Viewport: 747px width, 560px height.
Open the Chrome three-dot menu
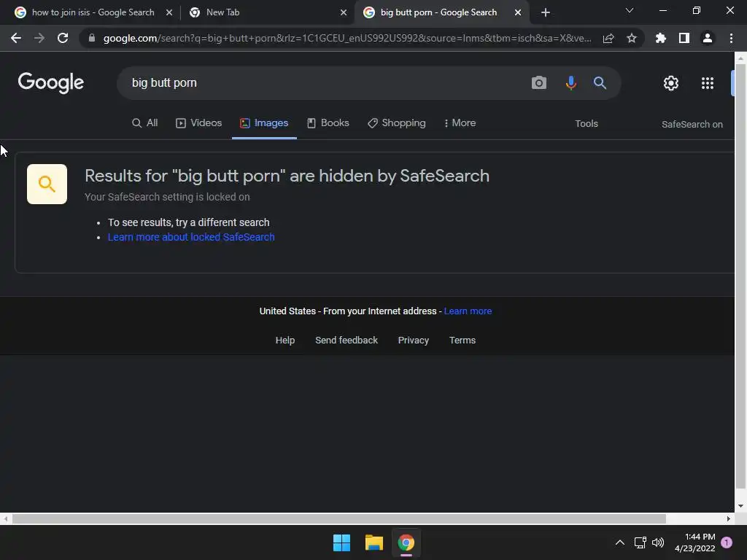point(731,38)
